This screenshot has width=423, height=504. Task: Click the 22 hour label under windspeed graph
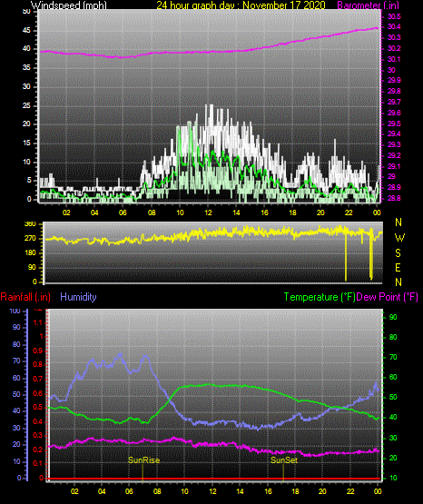click(x=349, y=212)
